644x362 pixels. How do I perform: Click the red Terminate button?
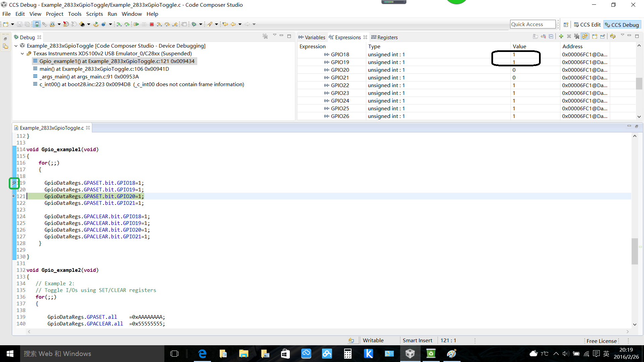point(152,24)
